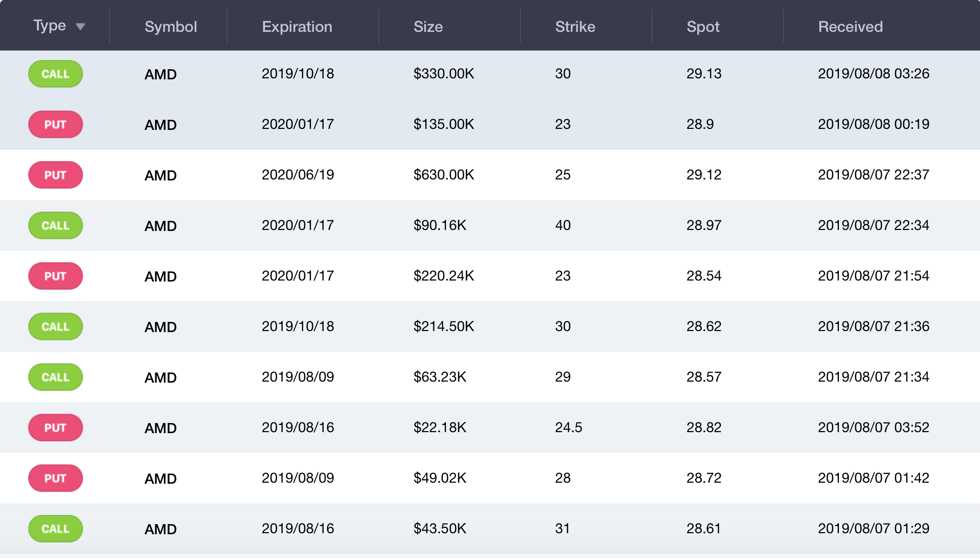
Task: Click PUT badge for $630.00K trade
Action: pyautogui.click(x=56, y=175)
